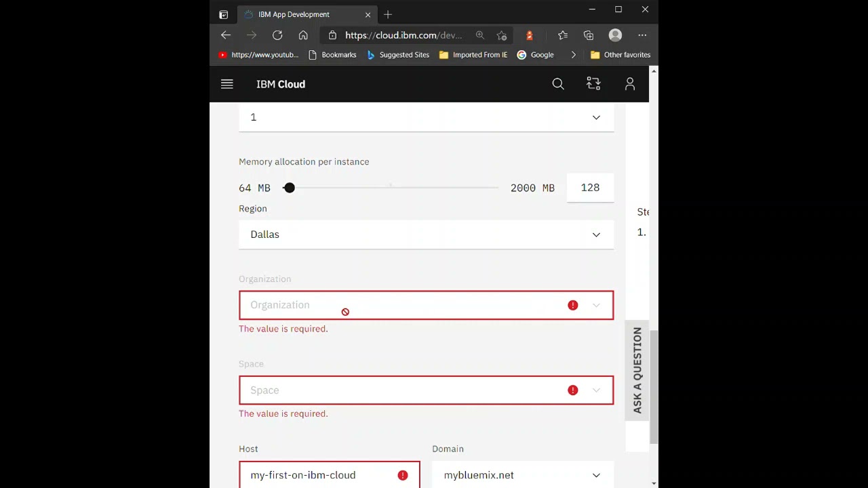Open the account switcher icon in header
The width and height of the screenshot is (868, 488).
593,83
